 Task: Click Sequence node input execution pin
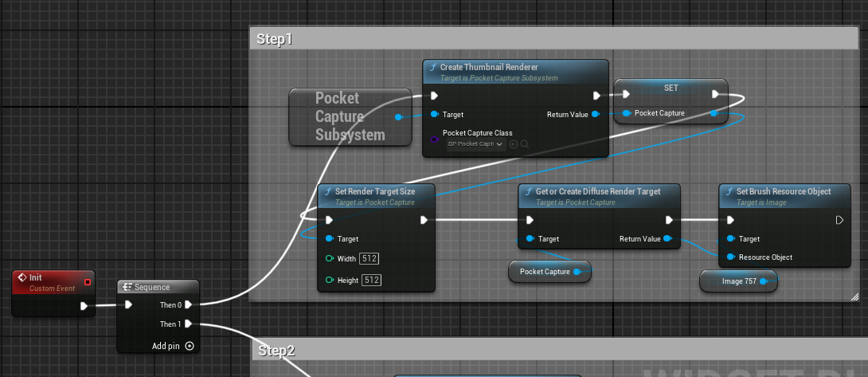(x=128, y=304)
